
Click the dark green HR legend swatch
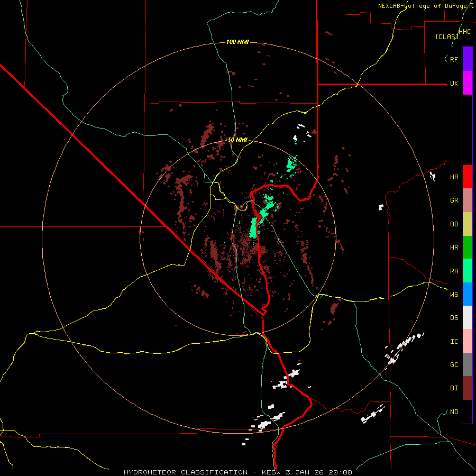467,248
